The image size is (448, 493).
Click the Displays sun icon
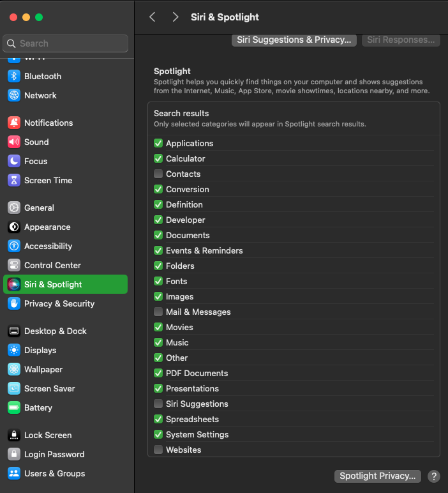tap(14, 350)
